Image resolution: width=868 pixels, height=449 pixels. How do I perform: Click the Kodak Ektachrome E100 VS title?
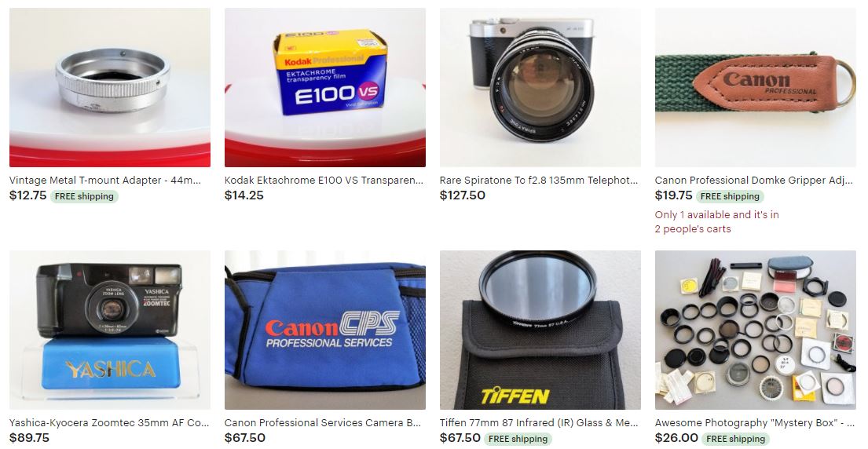pos(324,181)
